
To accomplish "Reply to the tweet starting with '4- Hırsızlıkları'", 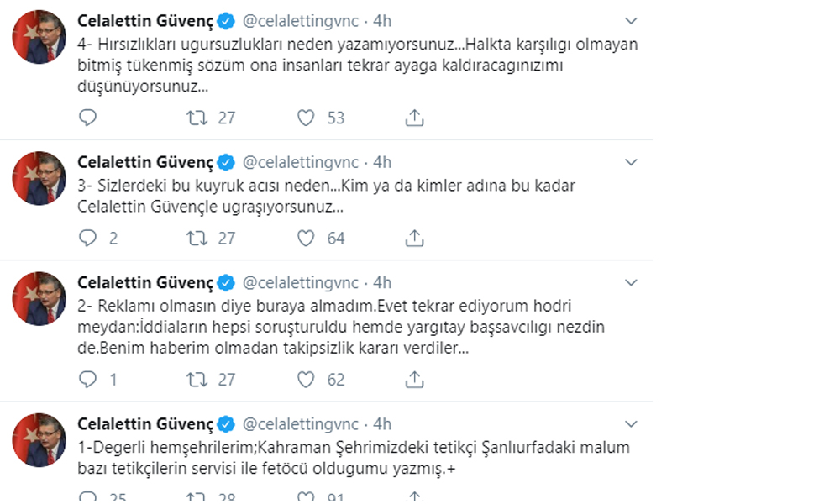I will pyautogui.click(x=88, y=118).
